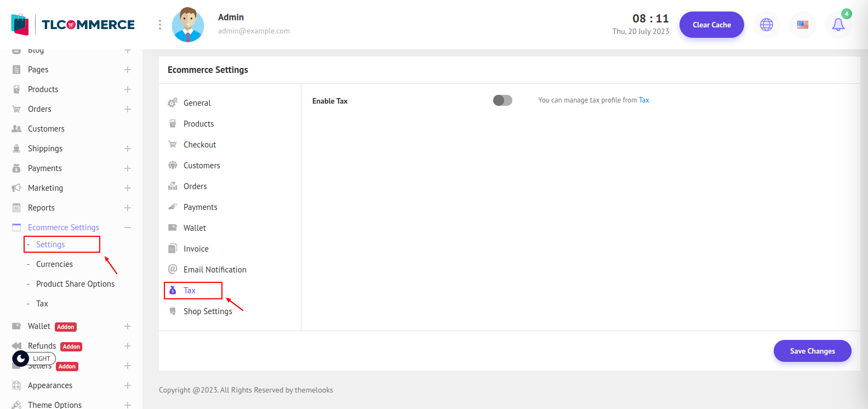868x409 pixels.
Task: Click the General settings gear icon
Action: (173, 103)
